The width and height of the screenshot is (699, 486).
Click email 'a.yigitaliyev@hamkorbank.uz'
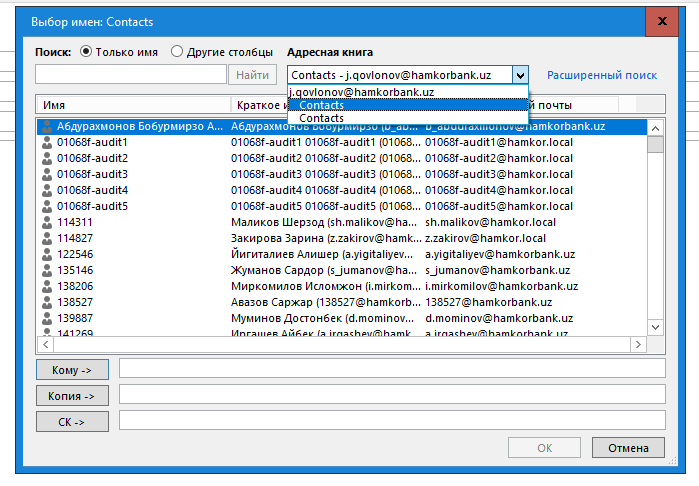(500, 254)
